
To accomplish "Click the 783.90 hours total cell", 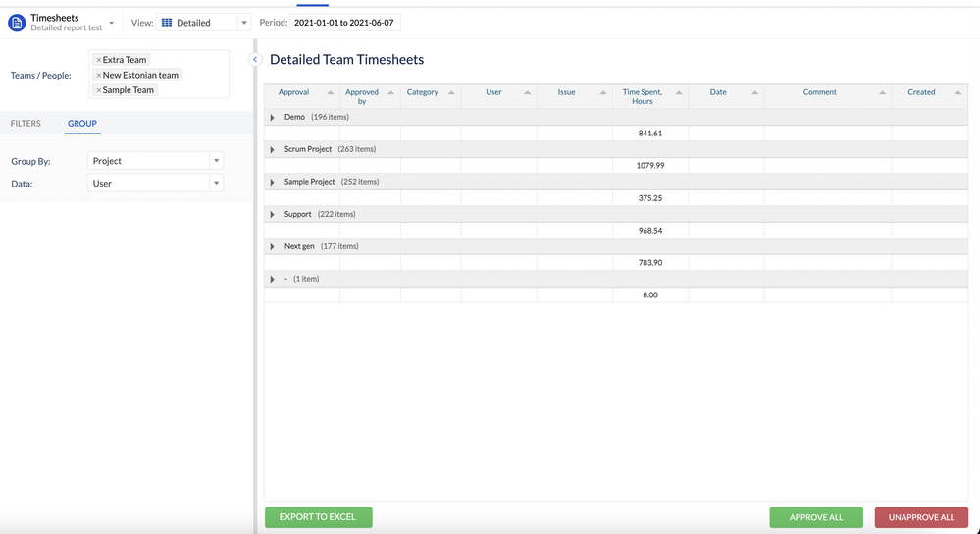I will pos(650,263).
